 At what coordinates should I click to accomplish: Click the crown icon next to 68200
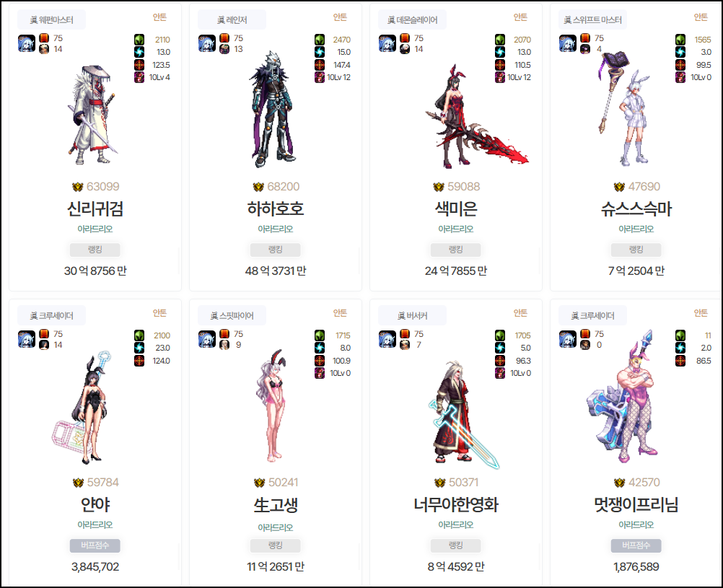[x=258, y=187]
